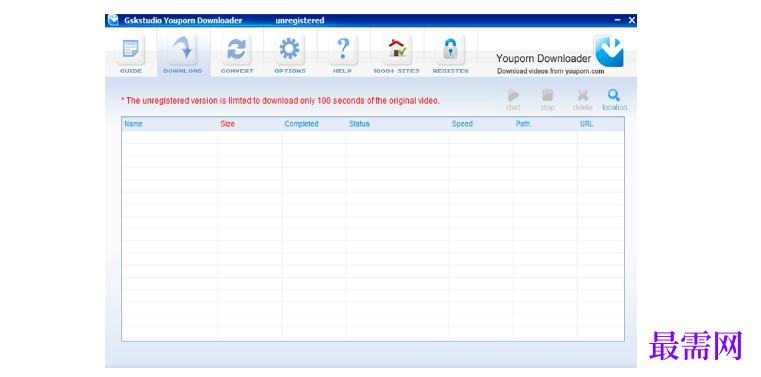Minimize the Downloader window
This screenshot has height=377, width=761.
click(618, 20)
